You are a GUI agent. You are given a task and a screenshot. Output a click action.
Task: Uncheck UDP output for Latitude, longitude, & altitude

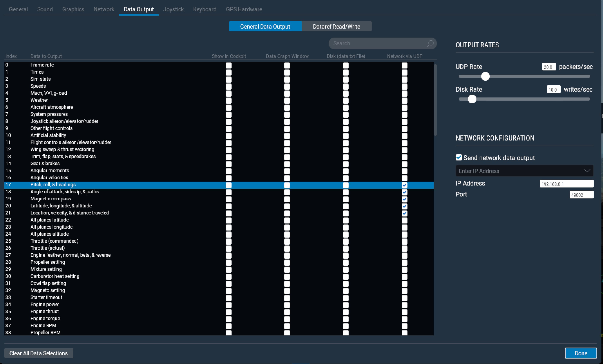click(404, 206)
